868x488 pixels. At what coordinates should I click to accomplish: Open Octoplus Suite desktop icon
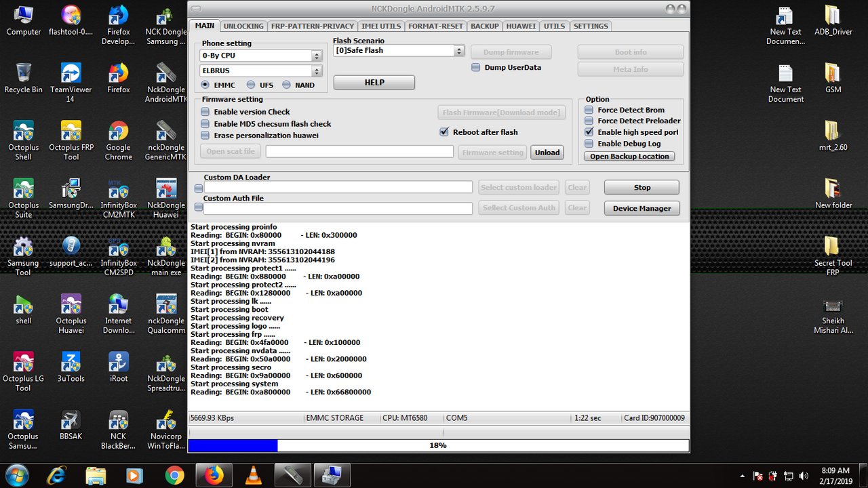click(24, 199)
